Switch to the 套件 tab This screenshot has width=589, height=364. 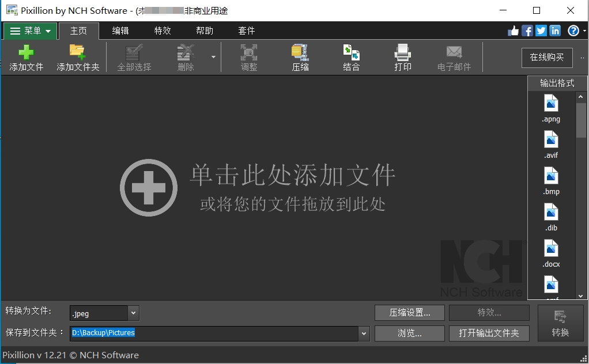[x=247, y=31]
